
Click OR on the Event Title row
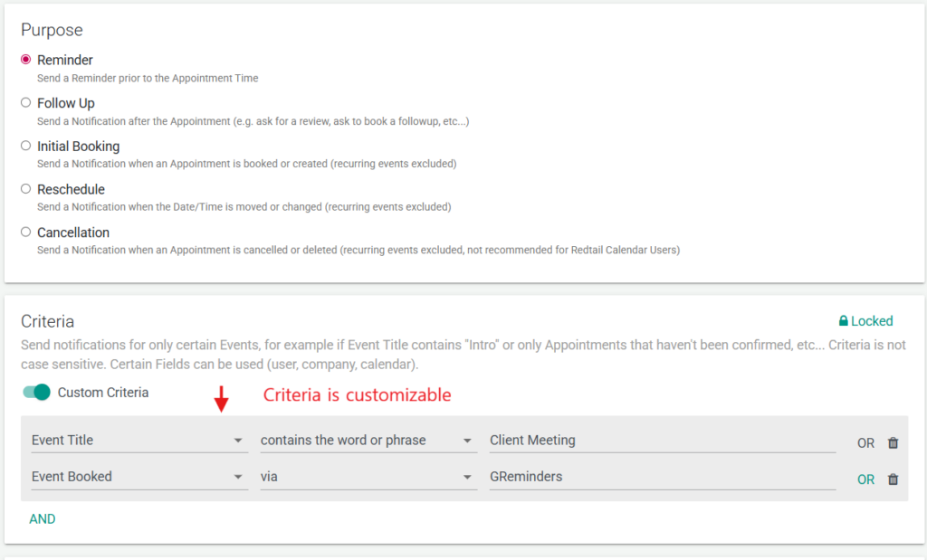click(865, 443)
